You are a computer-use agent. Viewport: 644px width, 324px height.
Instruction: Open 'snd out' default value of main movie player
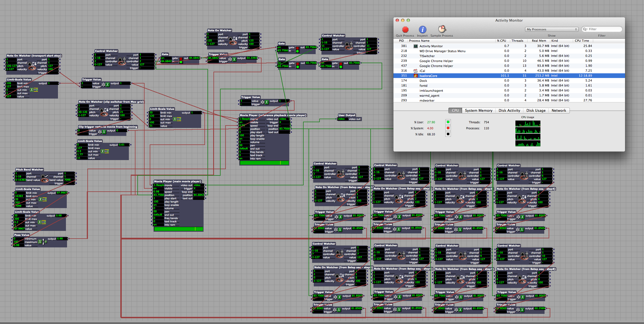point(158,215)
